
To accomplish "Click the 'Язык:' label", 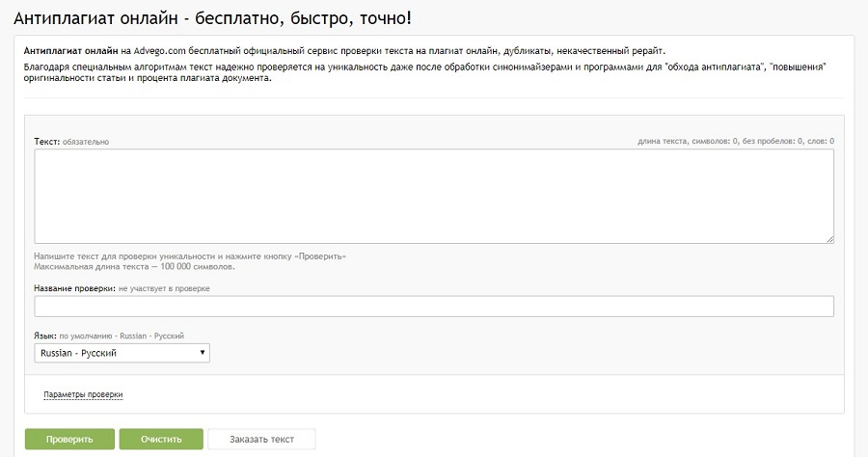I will coord(45,336).
